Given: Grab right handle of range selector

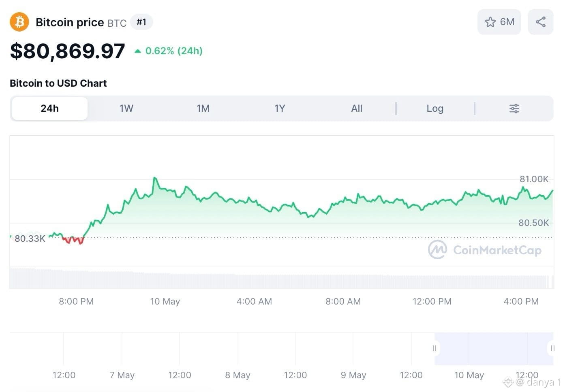Looking at the screenshot, I should coord(552,348).
